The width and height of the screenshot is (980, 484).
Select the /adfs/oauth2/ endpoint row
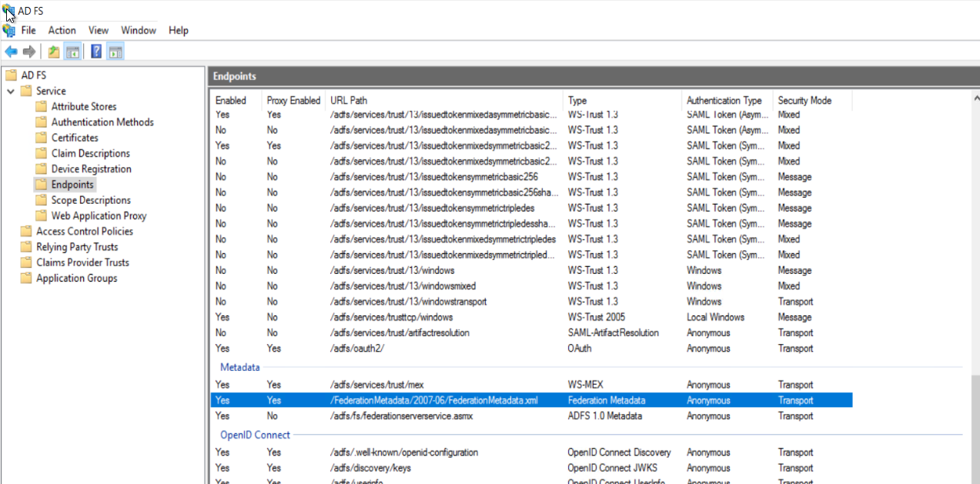click(531, 349)
